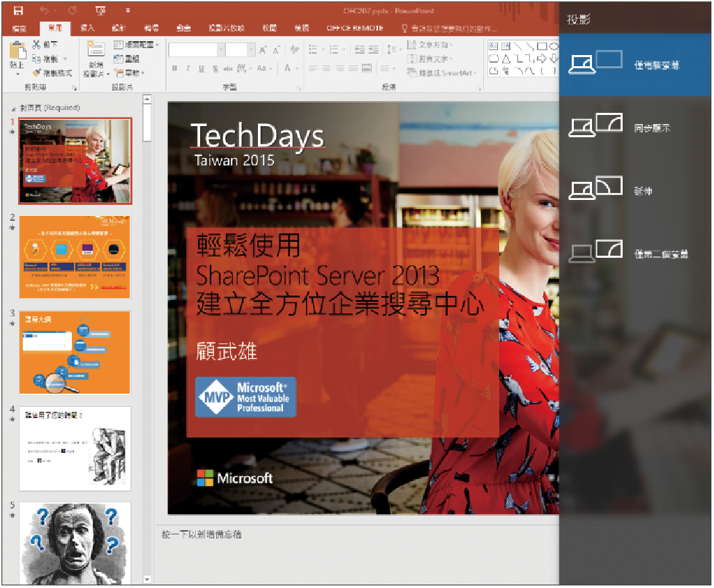Screen dimensions: 714x588
Task: Select slide 4 thumbnail with sketch figure
Action: [x=75, y=449]
